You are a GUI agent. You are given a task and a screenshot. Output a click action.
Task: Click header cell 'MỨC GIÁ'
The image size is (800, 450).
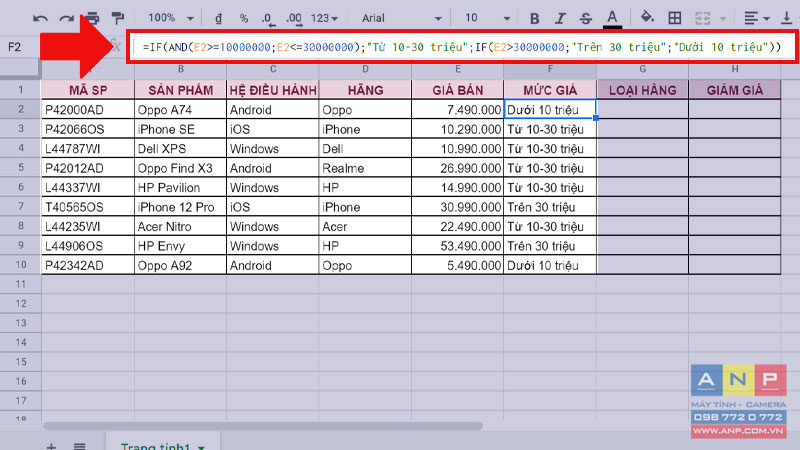click(x=550, y=90)
